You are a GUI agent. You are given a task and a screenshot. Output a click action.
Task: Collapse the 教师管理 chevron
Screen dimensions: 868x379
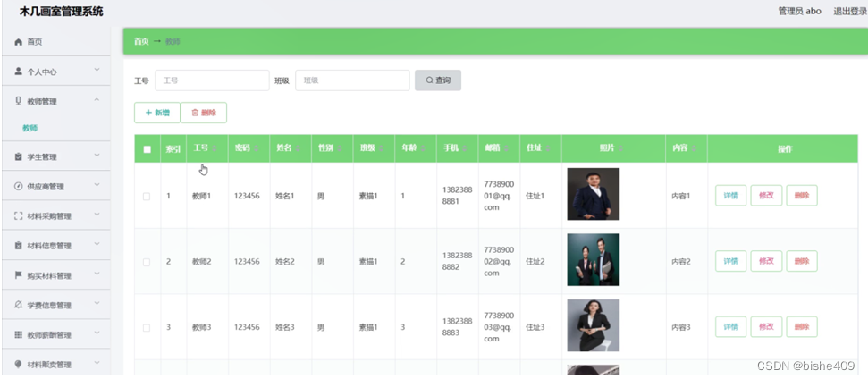97,99
